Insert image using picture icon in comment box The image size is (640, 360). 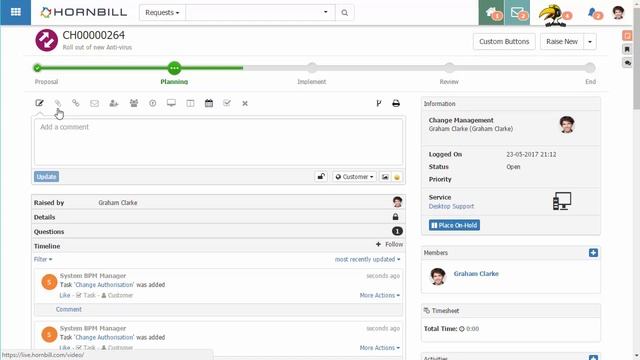pos(385,177)
